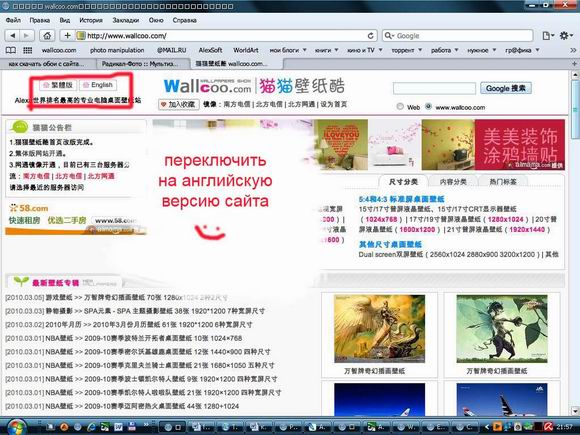Select the 尺寸分类 tab on the page
This screenshot has height=435, width=580.
pyautogui.click(x=403, y=182)
